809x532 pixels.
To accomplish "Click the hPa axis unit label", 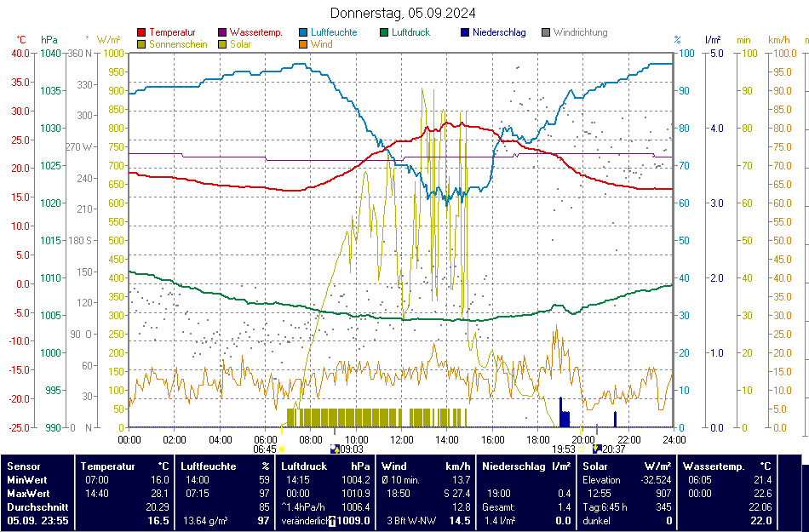I will [49, 40].
